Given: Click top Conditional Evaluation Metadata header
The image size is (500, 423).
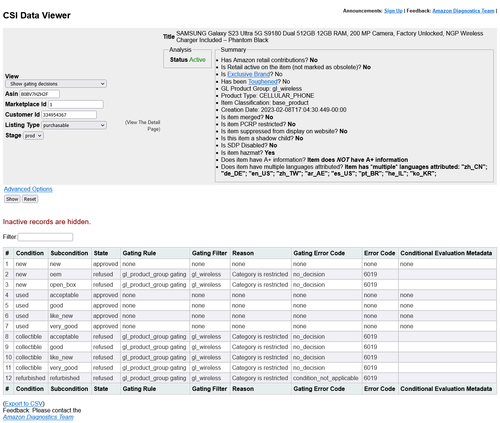Looking at the screenshot, I should point(446,253).
